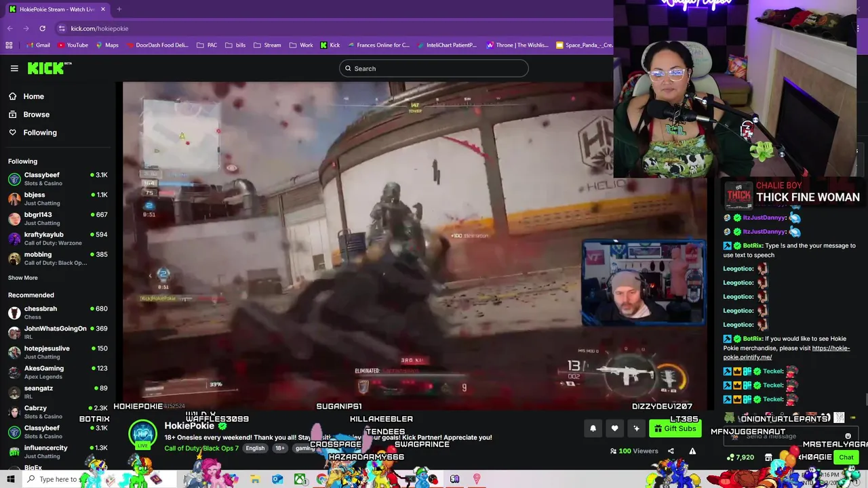Viewport: 868px width, 488px height.
Task: Click the first Leogotico username in chat
Action: [x=738, y=268]
